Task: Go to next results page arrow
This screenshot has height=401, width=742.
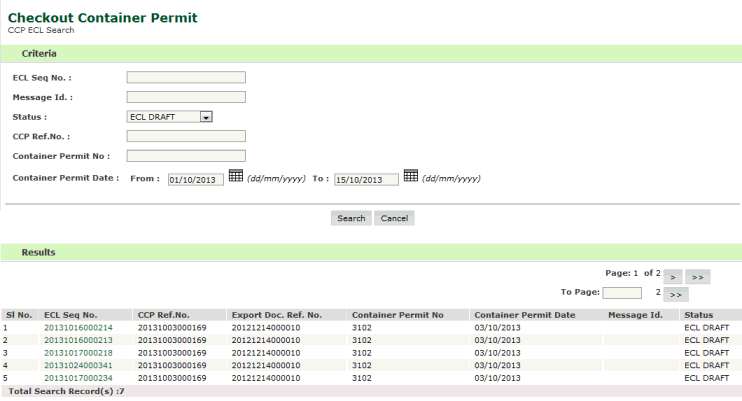Action: (x=669, y=275)
